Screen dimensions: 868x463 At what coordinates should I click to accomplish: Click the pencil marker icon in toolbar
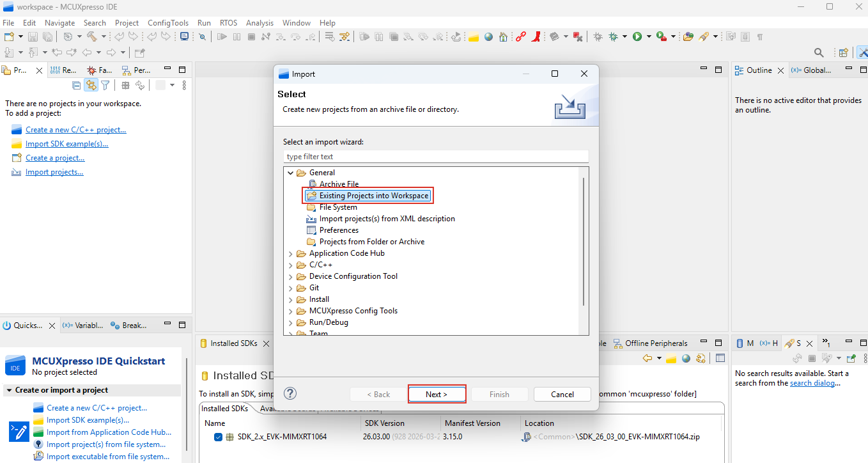[x=704, y=36]
